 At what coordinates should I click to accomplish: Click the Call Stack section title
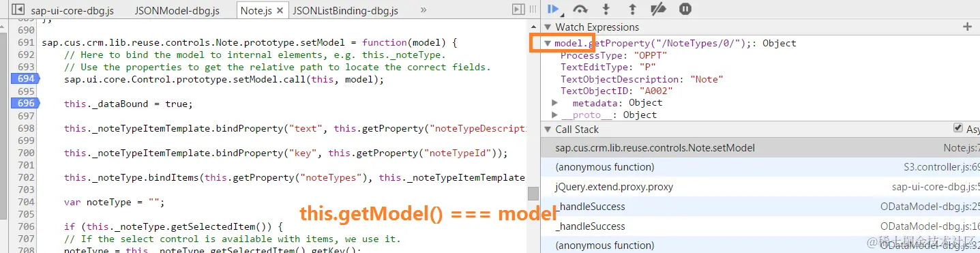(x=577, y=130)
